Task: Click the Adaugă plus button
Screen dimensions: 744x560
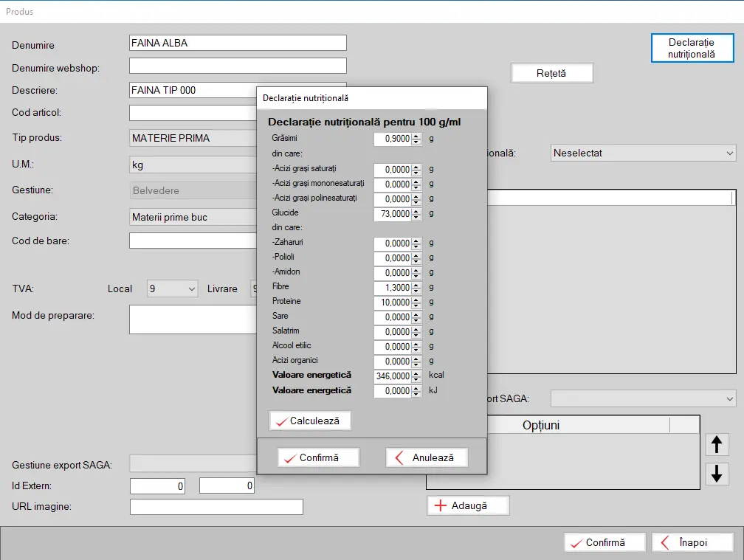Action: pyautogui.click(x=468, y=505)
